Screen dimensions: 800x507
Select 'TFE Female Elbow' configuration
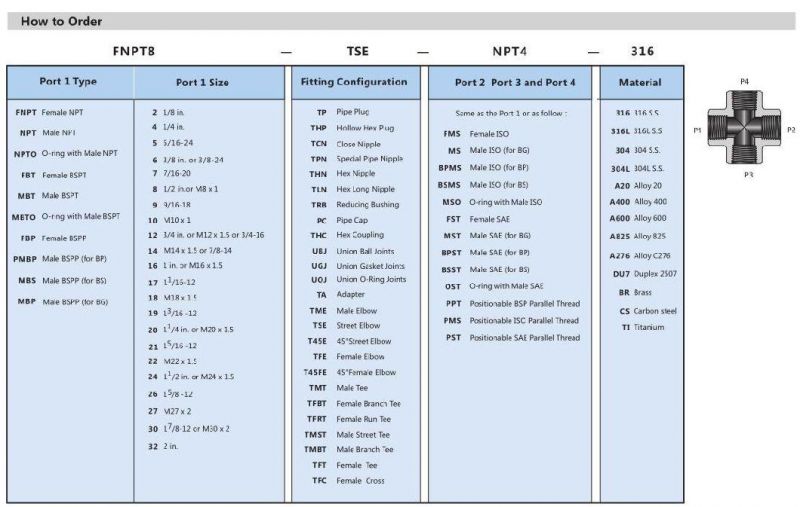click(348, 357)
